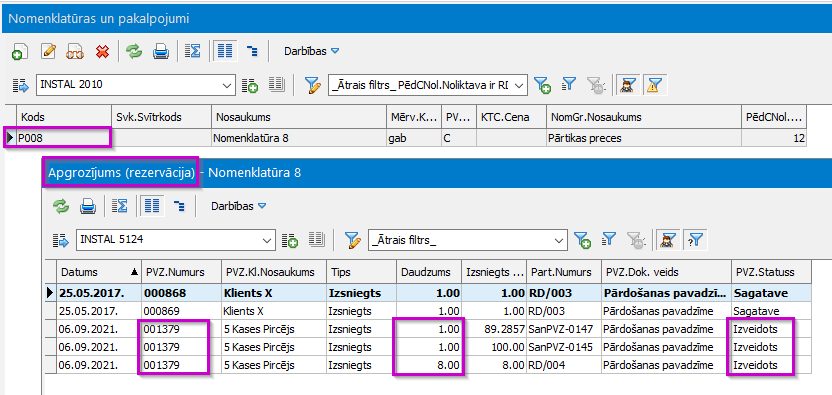The height and width of the screenshot is (395, 832).
Task: Click add-filter funnel icon in lower toolbar
Action: (583, 240)
